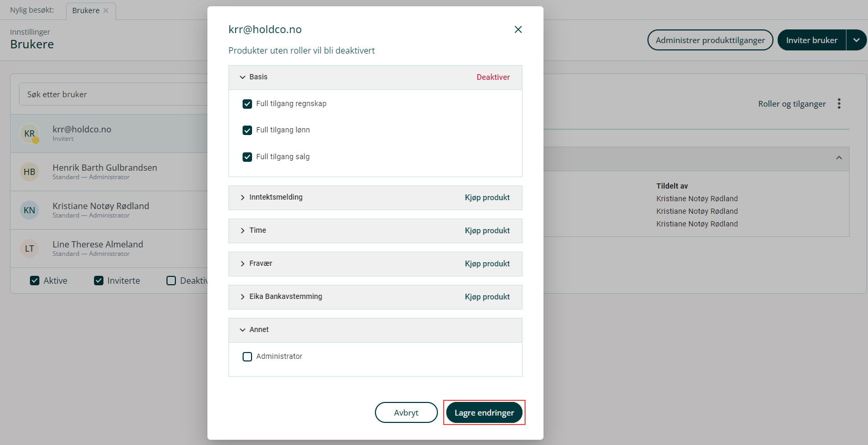The image size is (868, 445).
Task: Close the krr@holdco.no dialog with X
Action: pyautogui.click(x=518, y=29)
